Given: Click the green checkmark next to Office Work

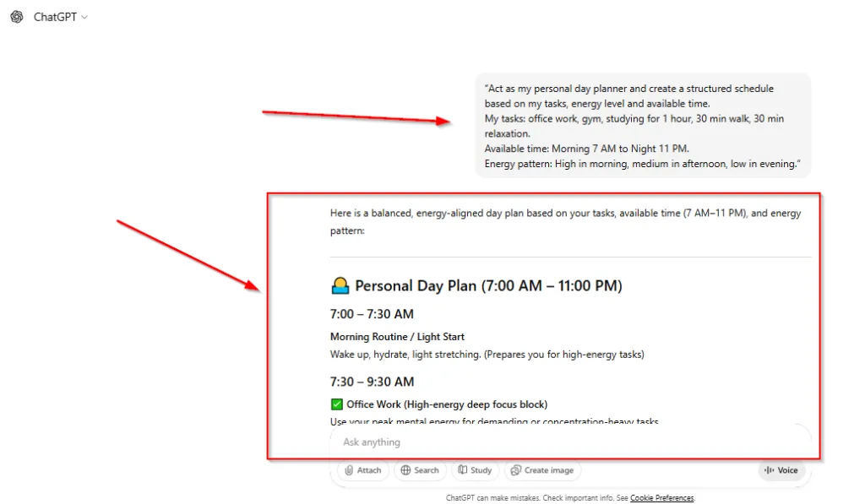Looking at the screenshot, I should pos(336,404).
